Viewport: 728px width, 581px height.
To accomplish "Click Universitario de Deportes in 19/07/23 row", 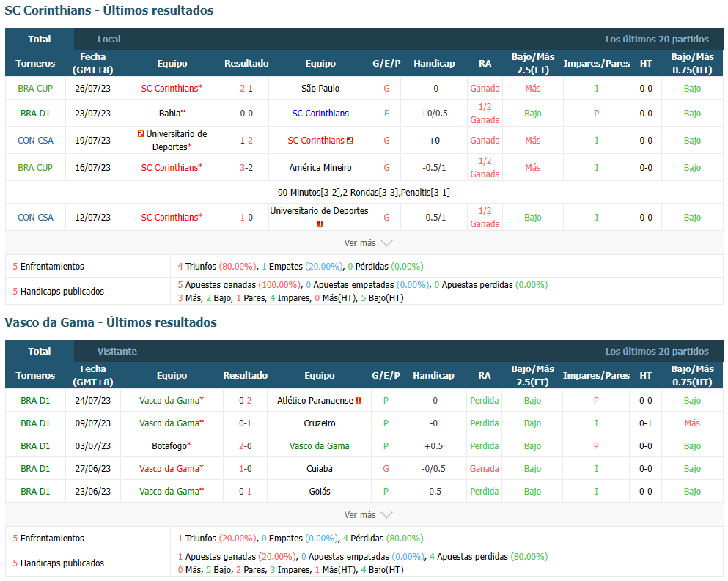I will click(x=175, y=140).
